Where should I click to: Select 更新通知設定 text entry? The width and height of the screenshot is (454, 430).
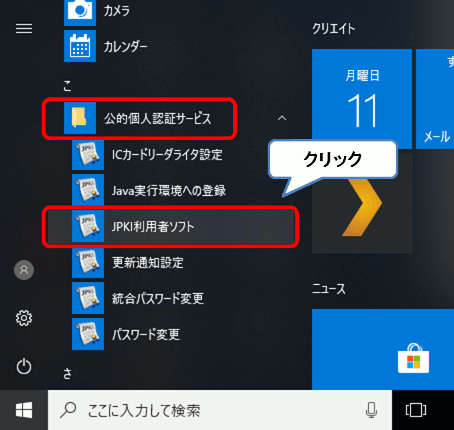(x=148, y=262)
